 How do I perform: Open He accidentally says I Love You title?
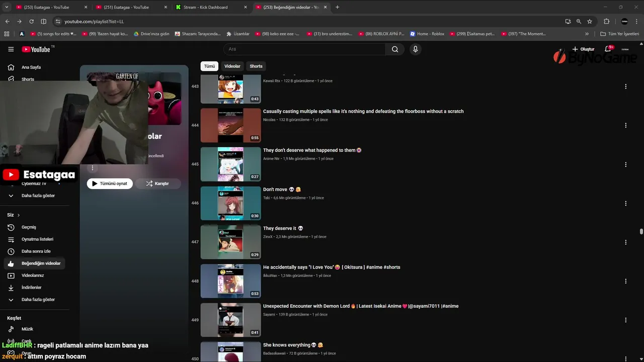(332, 267)
